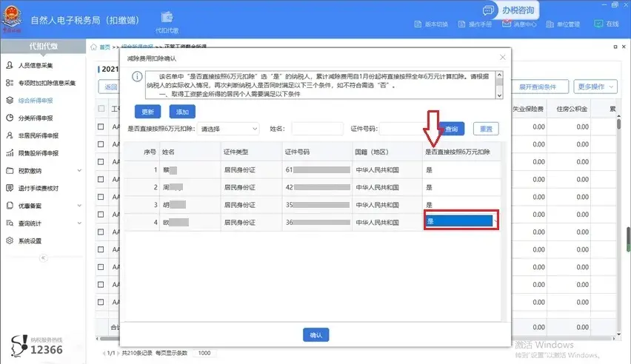
Task: Expand the 税款缴纳 sidebar section
Action: (x=43, y=171)
